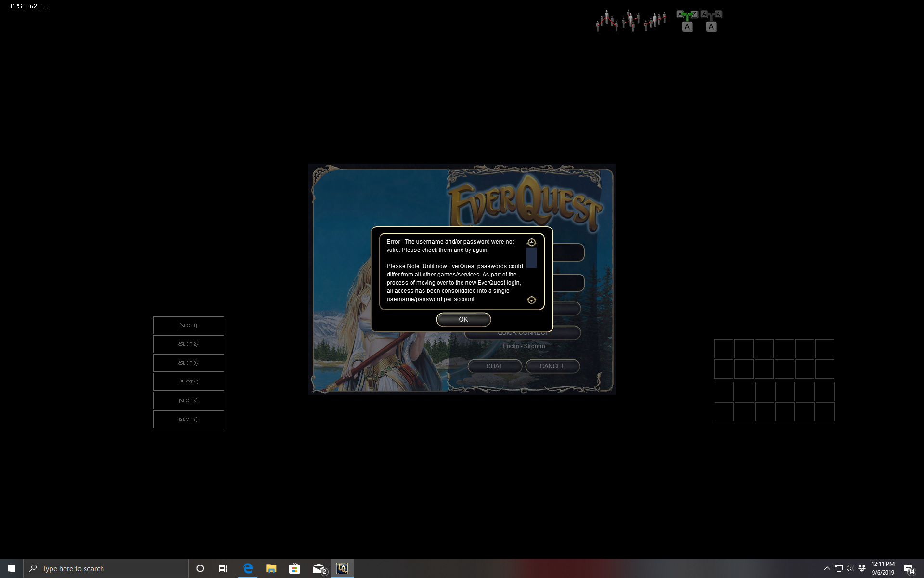924x578 pixels.
Task: Click the {SLOT 4} button
Action: pyautogui.click(x=189, y=381)
